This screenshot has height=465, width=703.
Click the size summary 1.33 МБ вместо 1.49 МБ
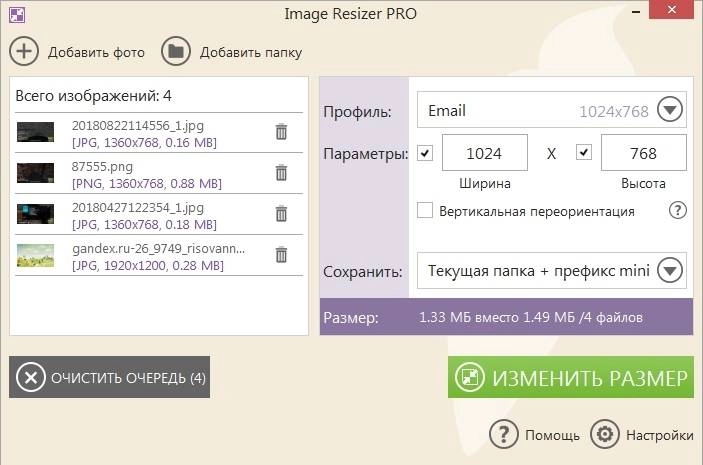coord(530,317)
